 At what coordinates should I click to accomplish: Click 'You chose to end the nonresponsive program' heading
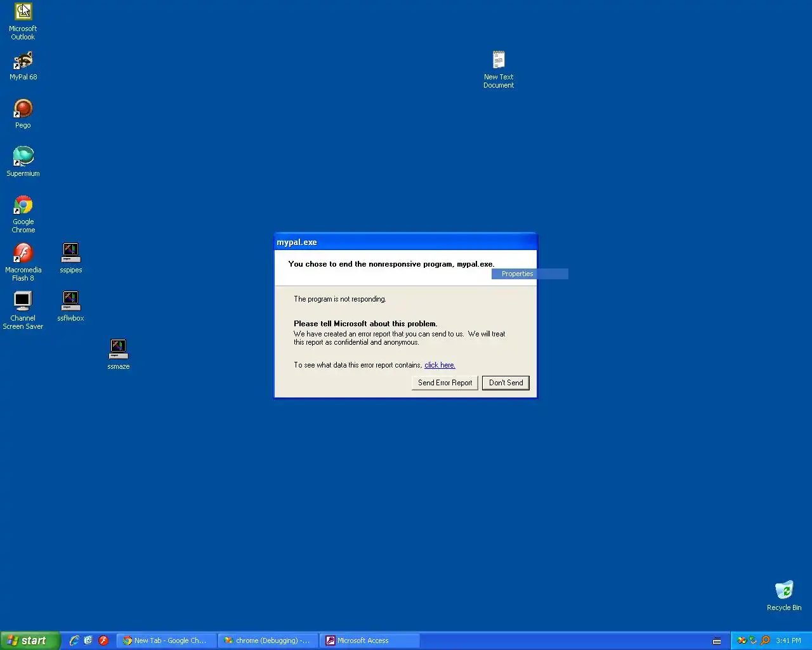point(391,264)
